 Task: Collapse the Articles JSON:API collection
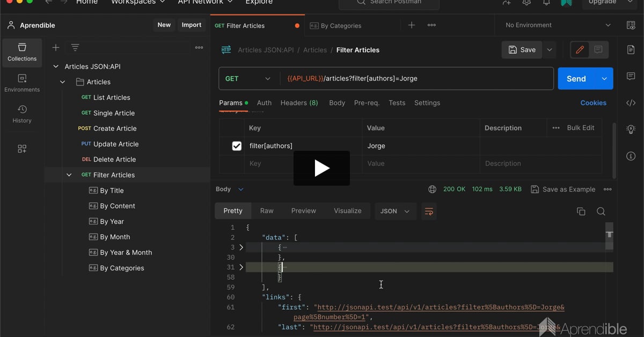coord(56,67)
